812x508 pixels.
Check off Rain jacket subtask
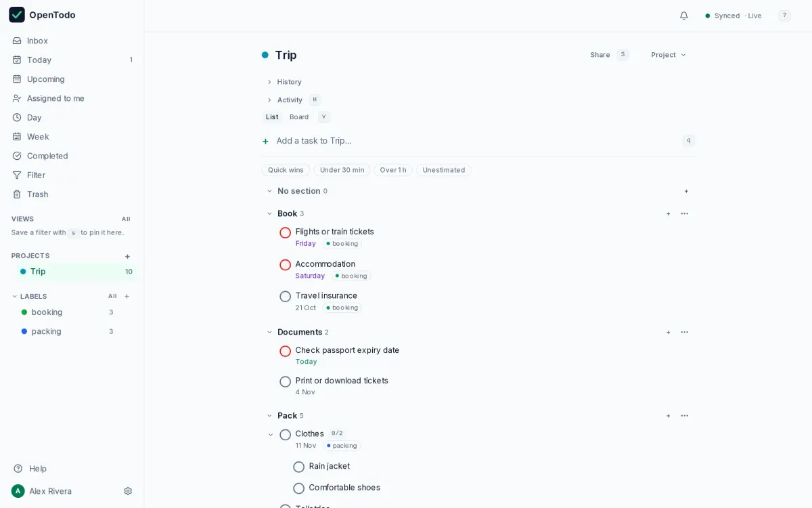point(299,467)
